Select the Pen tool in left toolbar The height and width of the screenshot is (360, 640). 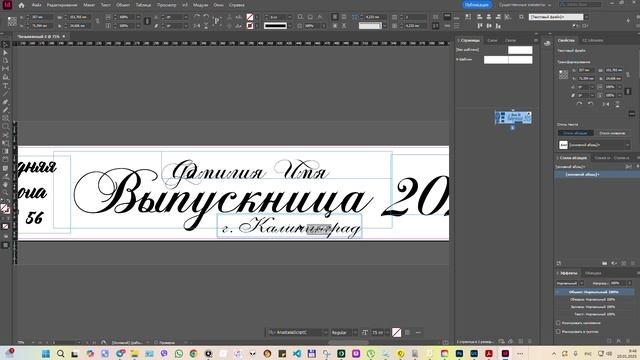coord(5,102)
